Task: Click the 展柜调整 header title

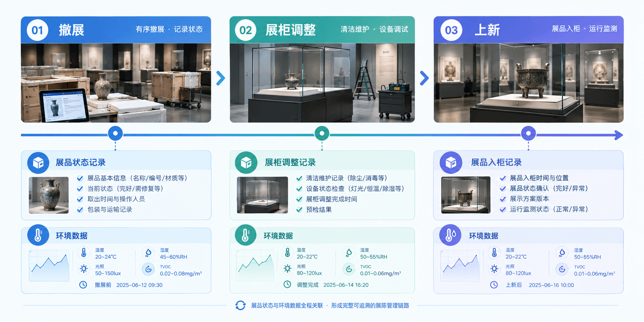Action: (291, 30)
